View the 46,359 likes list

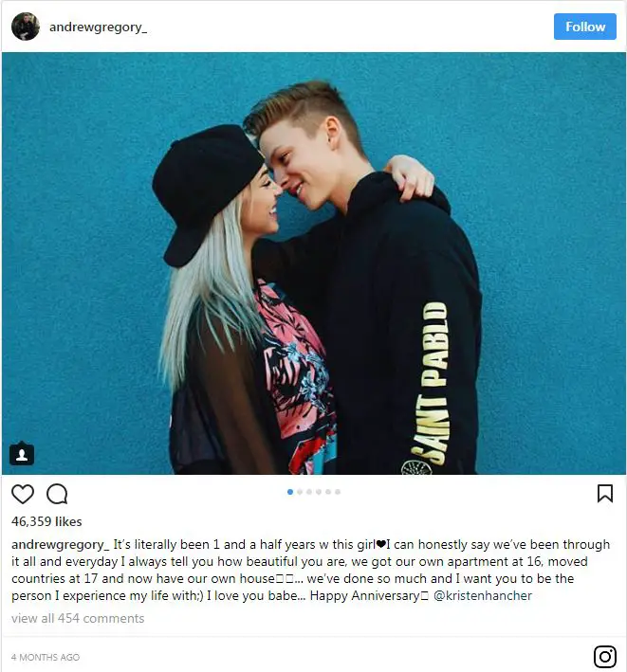click(x=46, y=521)
